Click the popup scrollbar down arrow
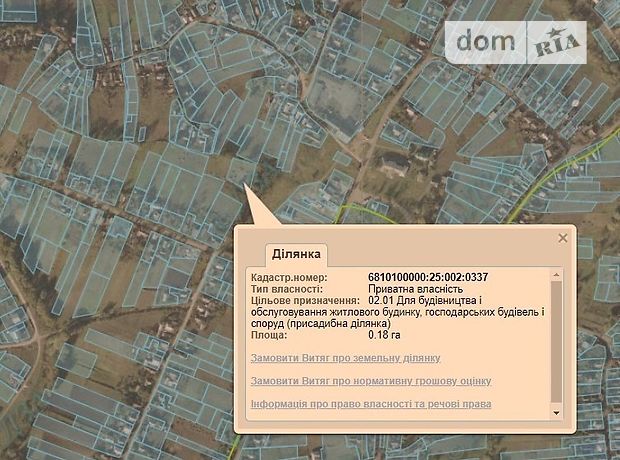Screen dimensions: 620x460 556,413
